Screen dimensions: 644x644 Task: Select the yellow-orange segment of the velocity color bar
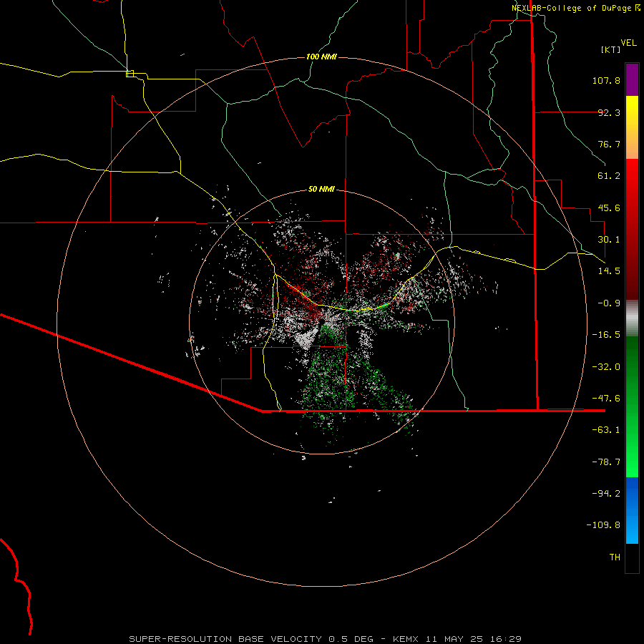coord(632,127)
